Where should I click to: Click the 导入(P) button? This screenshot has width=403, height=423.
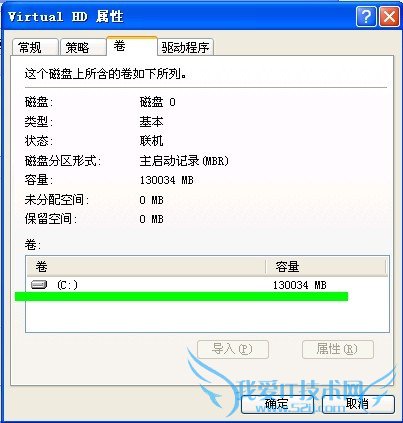233,349
